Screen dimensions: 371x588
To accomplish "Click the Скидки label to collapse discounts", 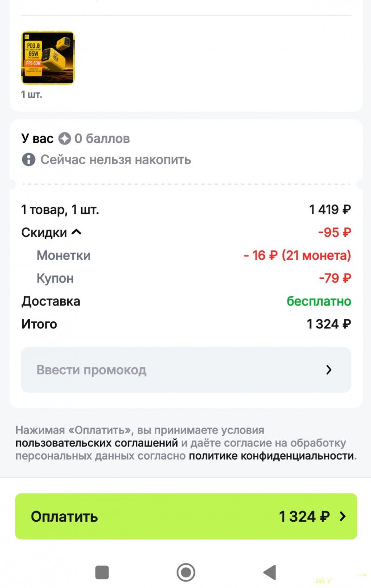I will pos(45,233).
